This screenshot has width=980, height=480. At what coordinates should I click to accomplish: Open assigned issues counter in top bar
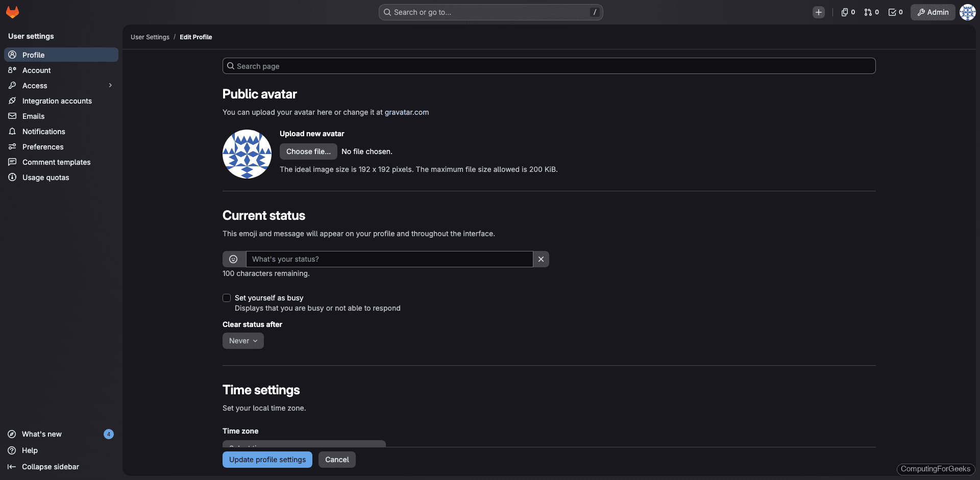847,12
